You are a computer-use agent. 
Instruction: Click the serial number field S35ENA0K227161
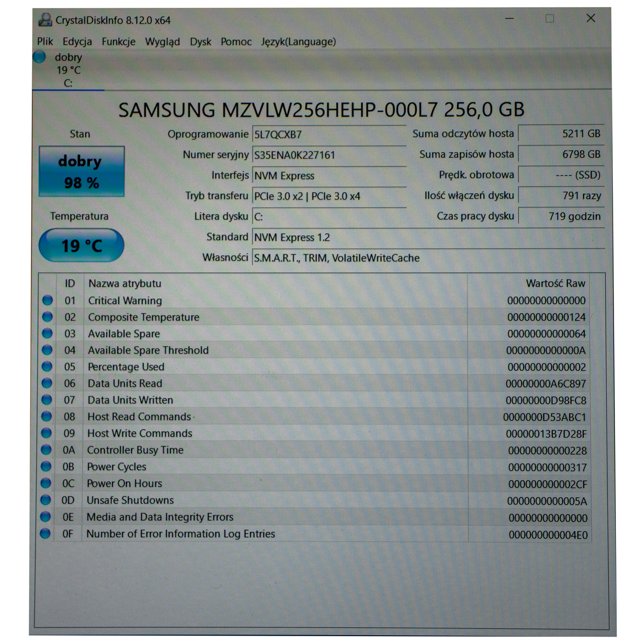coord(329,155)
